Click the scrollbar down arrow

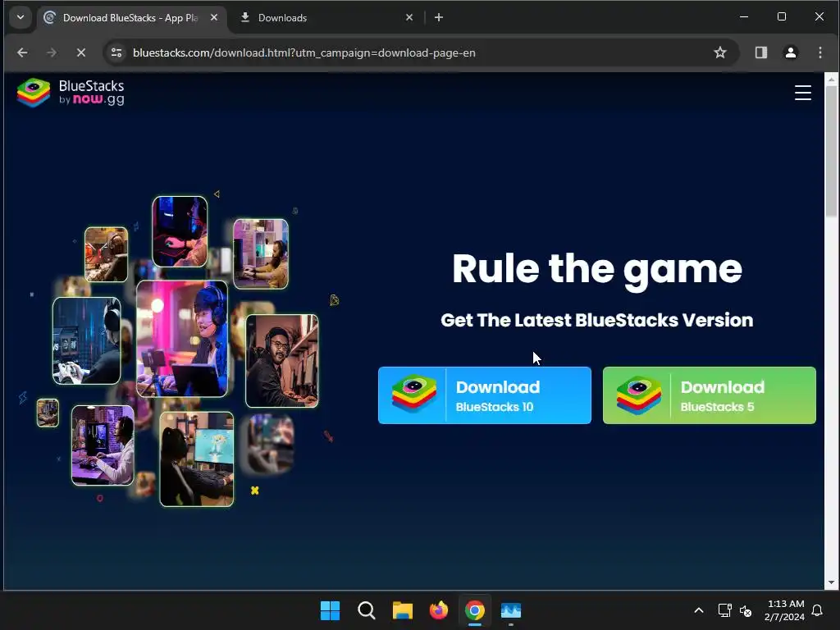pyautogui.click(x=831, y=583)
